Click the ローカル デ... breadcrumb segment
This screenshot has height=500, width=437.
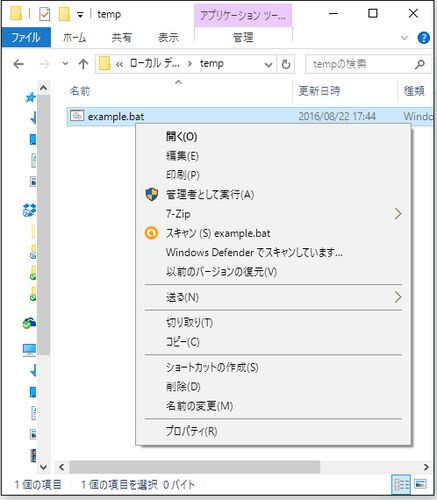point(155,63)
